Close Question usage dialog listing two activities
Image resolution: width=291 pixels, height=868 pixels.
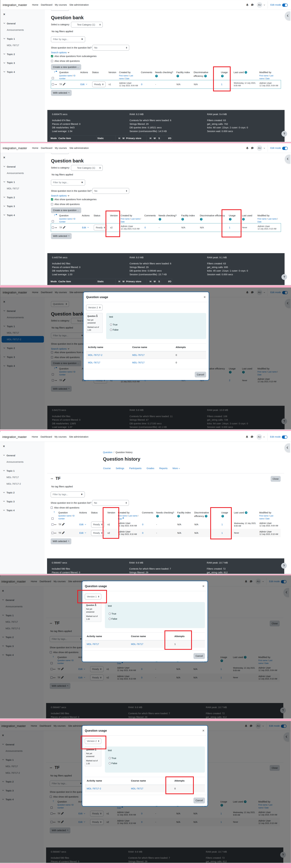[x=205, y=297]
